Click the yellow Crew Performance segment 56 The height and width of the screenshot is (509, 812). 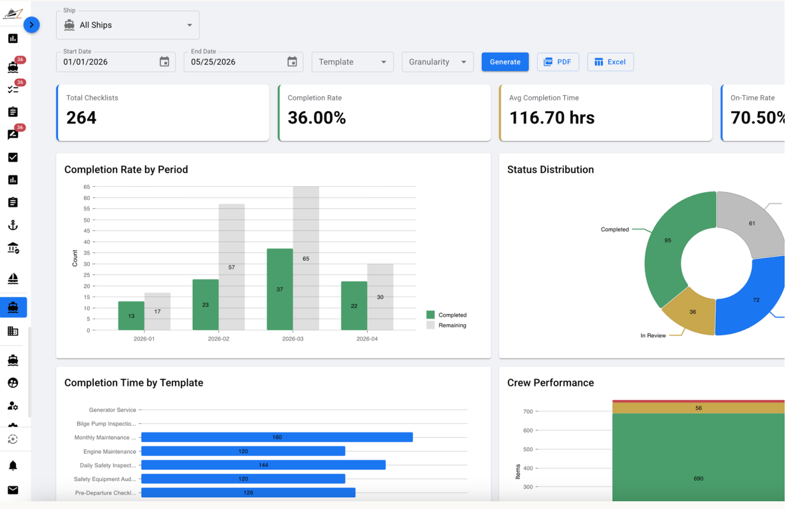698,408
